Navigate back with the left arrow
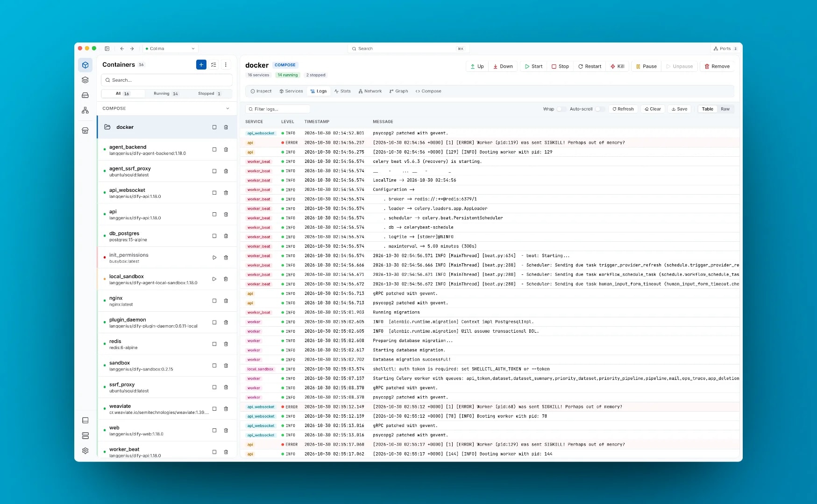Image resolution: width=817 pixels, height=504 pixels. pyautogui.click(x=122, y=49)
